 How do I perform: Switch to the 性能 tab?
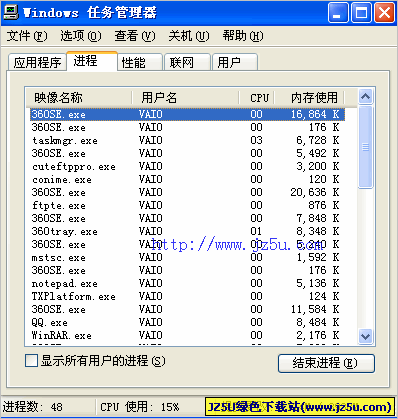(x=140, y=62)
